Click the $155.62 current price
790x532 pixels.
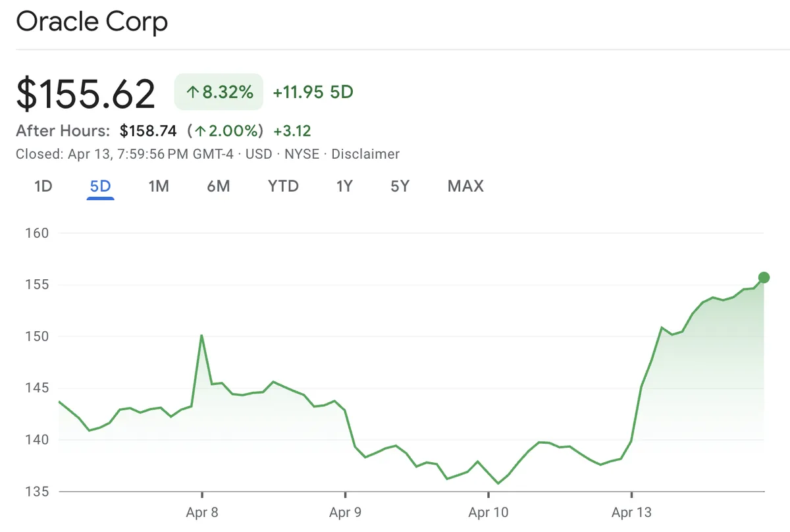click(86, 93)
